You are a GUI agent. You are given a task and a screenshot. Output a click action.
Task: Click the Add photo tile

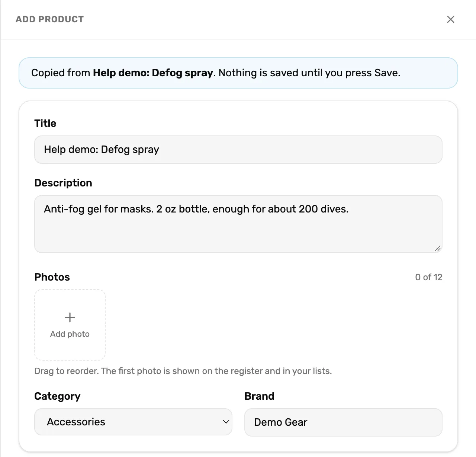click(x=70, y=325)
